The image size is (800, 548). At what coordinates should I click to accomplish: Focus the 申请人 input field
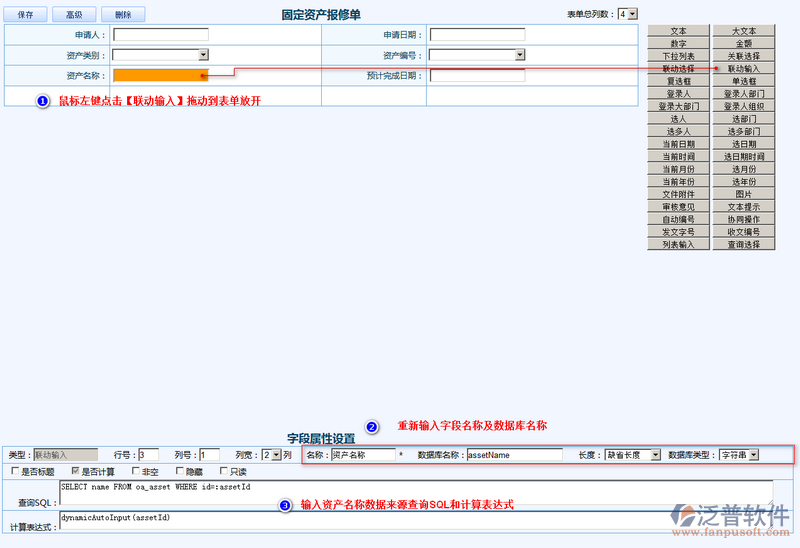coord(161,35)
